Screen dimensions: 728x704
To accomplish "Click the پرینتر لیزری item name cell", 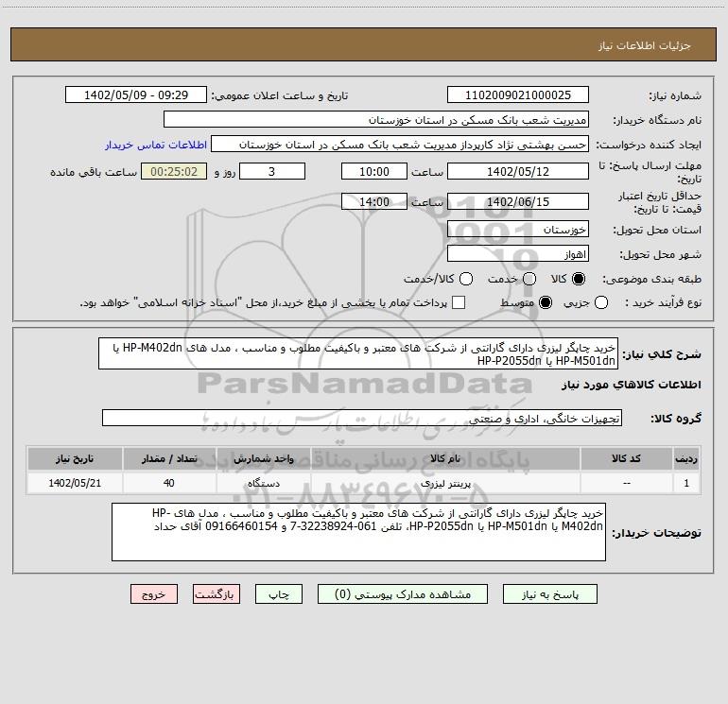I will point(445,483).
